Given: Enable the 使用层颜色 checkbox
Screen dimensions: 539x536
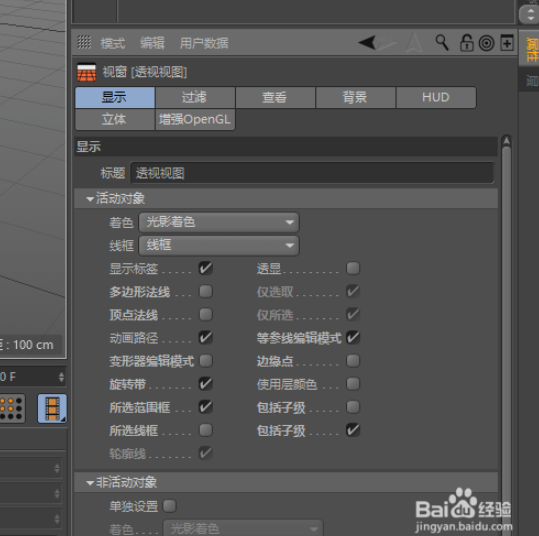Looking at the screenshot, I should 353,384.
